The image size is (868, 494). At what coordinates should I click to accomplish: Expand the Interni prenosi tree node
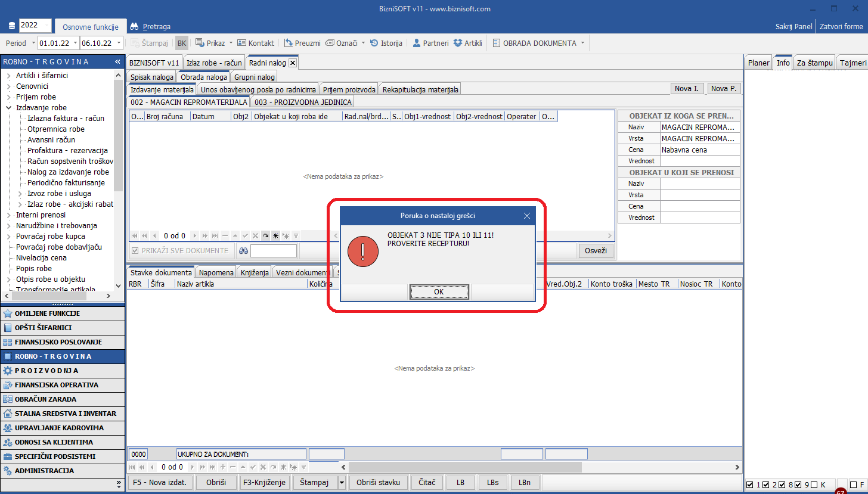click(x=8, y=215)
